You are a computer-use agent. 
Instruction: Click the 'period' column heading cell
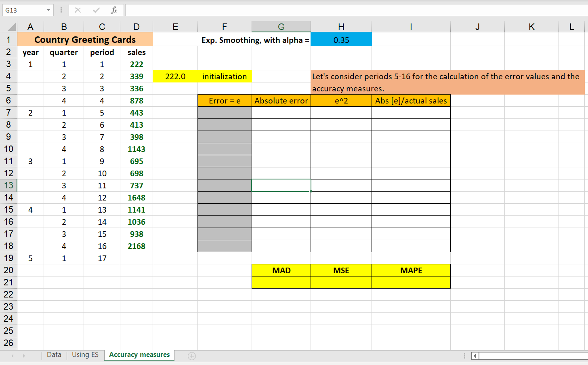pos(102,52)
